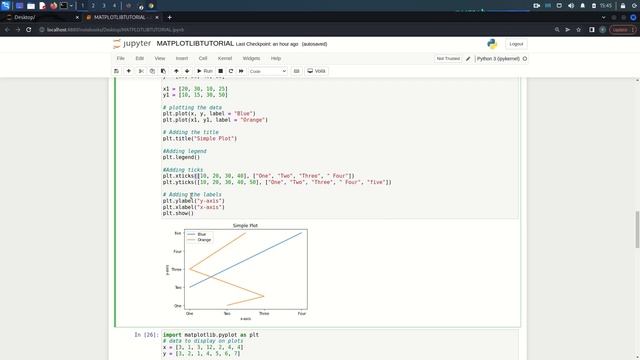
Task: Click the Python 3 (ipykernel) label
Action: click(498, 59)
